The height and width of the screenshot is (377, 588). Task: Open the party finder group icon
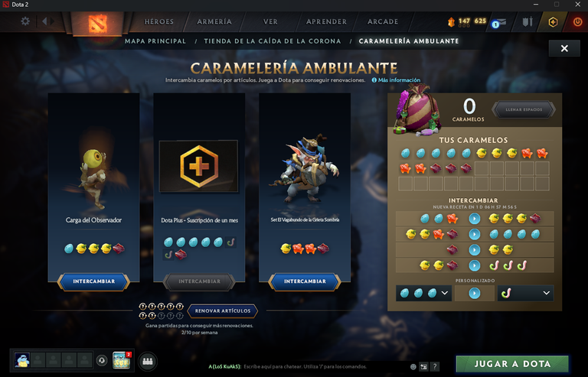pyautogui.click(x=148, y=361)
